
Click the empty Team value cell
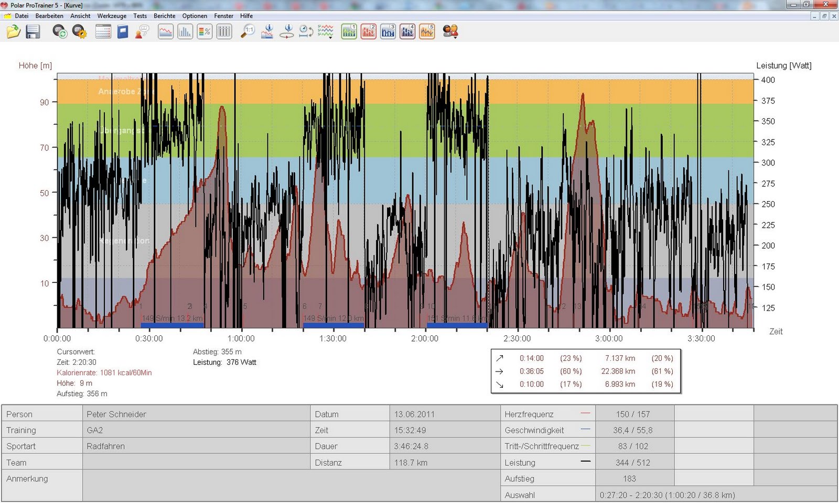click(196, 463)
